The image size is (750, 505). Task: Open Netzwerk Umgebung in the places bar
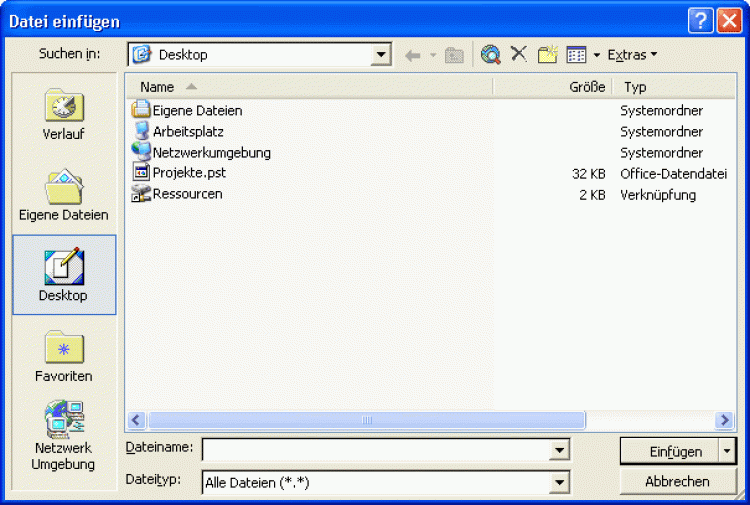coord(64,436)
